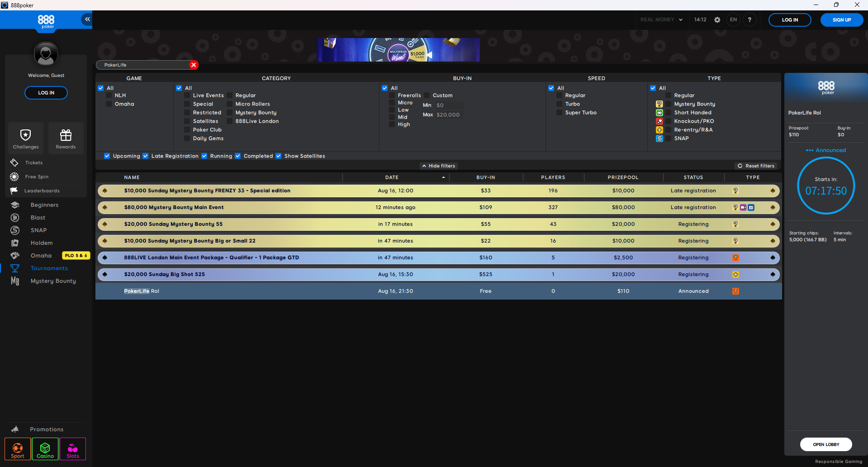Viewport: 868px width, 467px height.
Task: Toggle the Omaha game checkbox
Action: pyautogui.click(x=109, y=104)
